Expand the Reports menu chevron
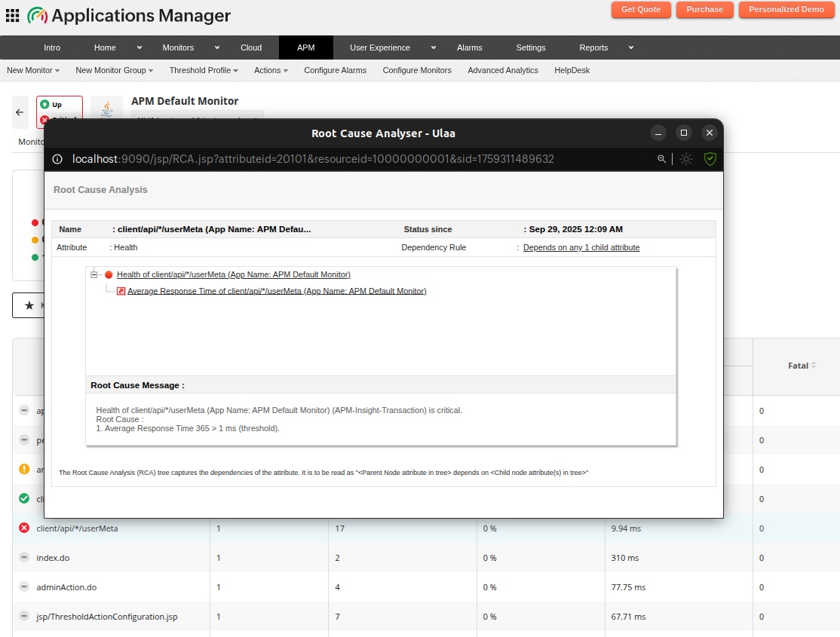 [x=630, y=47]
